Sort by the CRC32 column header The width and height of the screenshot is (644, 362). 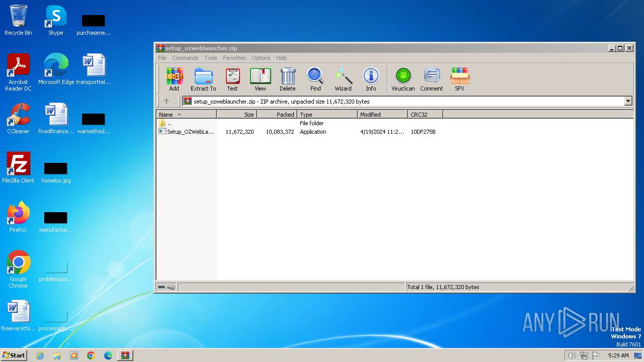point(426,115)
